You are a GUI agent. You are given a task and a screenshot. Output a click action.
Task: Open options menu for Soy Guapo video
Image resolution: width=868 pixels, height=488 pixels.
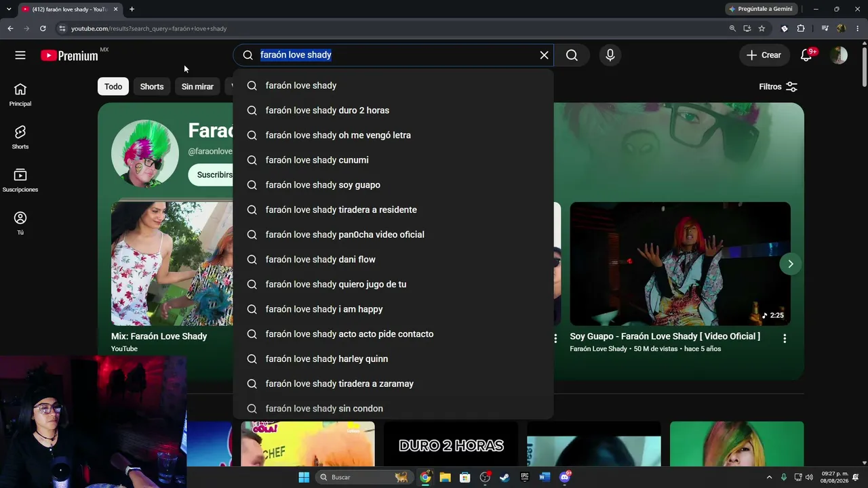click(785, 338)
